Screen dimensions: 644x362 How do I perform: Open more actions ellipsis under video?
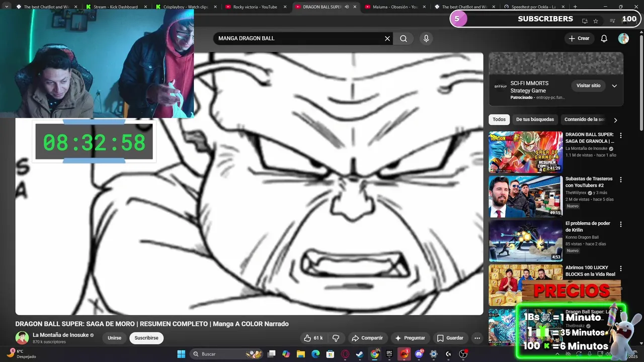[x=477, y=338]
